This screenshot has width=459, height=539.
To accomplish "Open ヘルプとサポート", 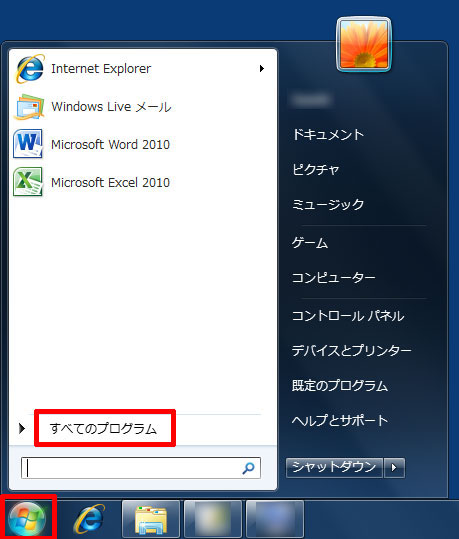I will [x=340, y=420].
